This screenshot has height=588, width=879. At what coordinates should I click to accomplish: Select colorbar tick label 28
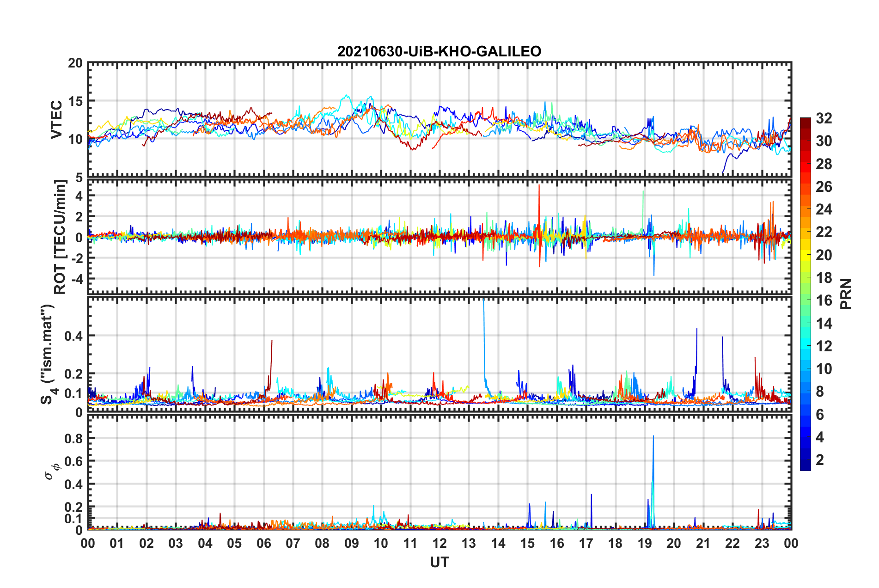click(x=824, y=164)
